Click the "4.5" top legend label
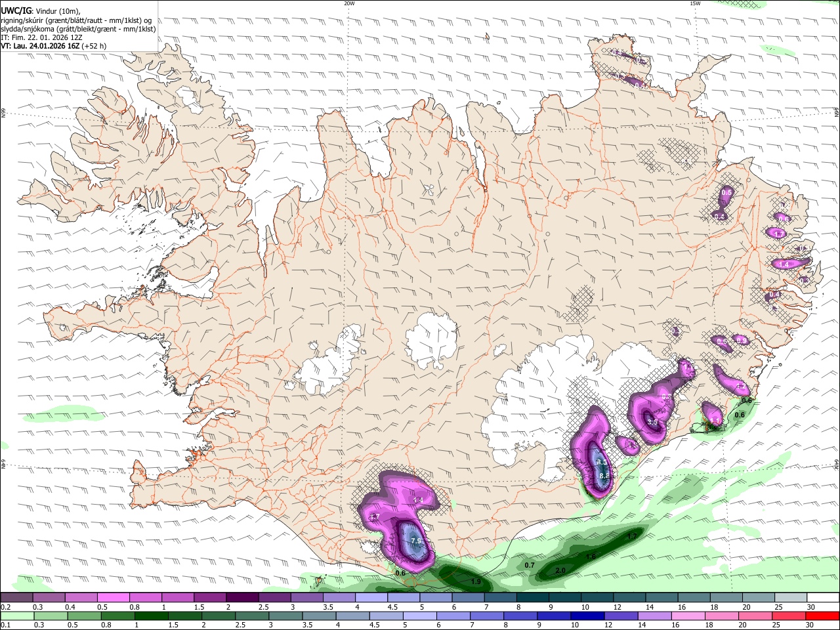 (392, 607)
